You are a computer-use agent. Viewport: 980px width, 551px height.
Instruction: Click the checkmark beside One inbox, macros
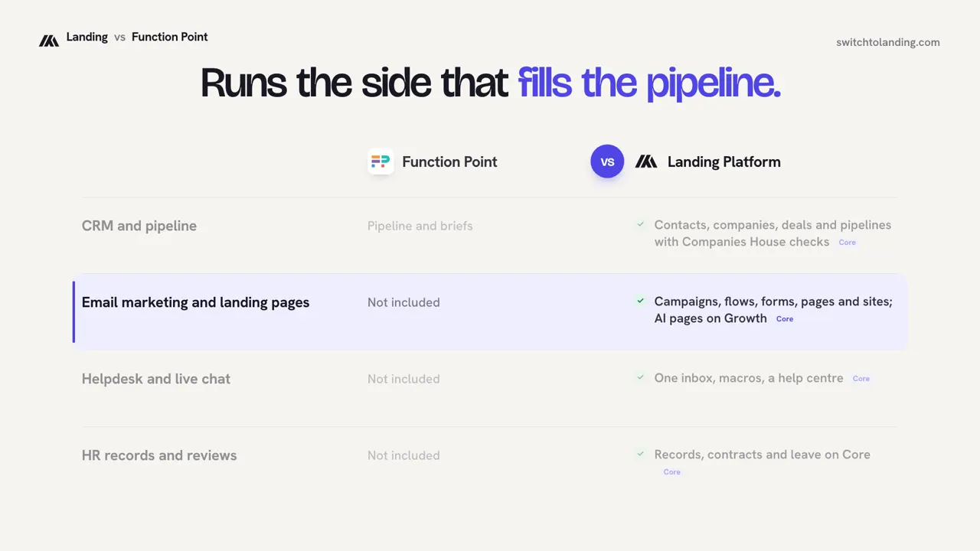640,377
